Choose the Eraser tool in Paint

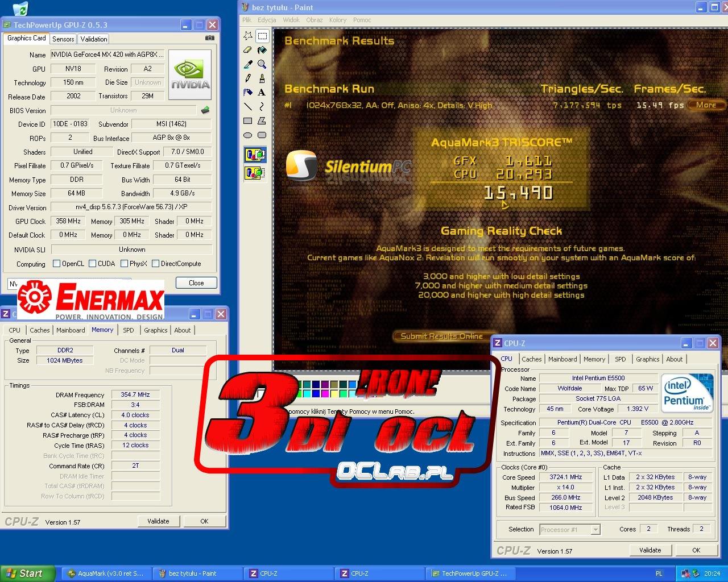[248, 50]
